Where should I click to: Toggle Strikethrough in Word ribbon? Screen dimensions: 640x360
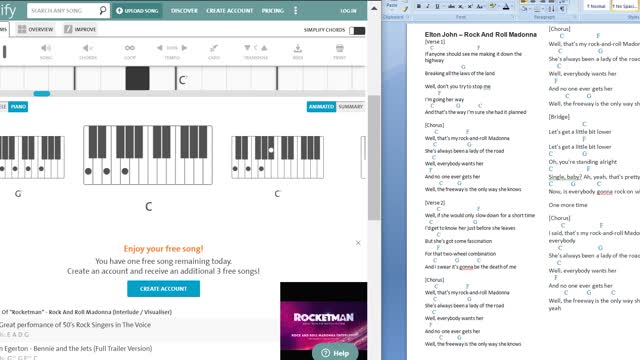[x=451, y=7]
